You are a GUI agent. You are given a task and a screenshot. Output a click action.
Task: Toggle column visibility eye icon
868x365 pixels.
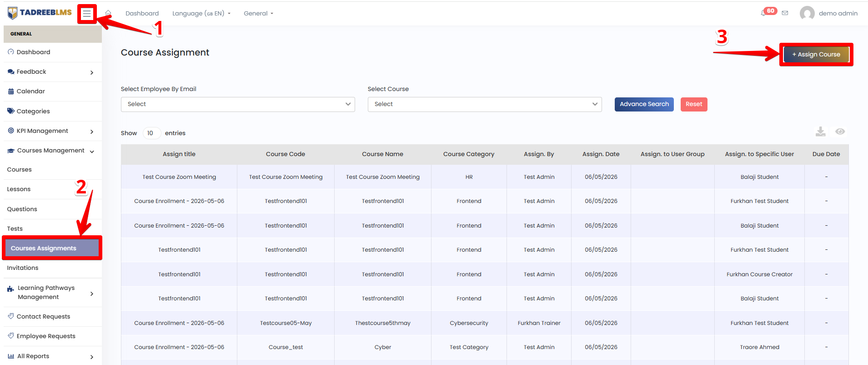click(x=840, y=132)
